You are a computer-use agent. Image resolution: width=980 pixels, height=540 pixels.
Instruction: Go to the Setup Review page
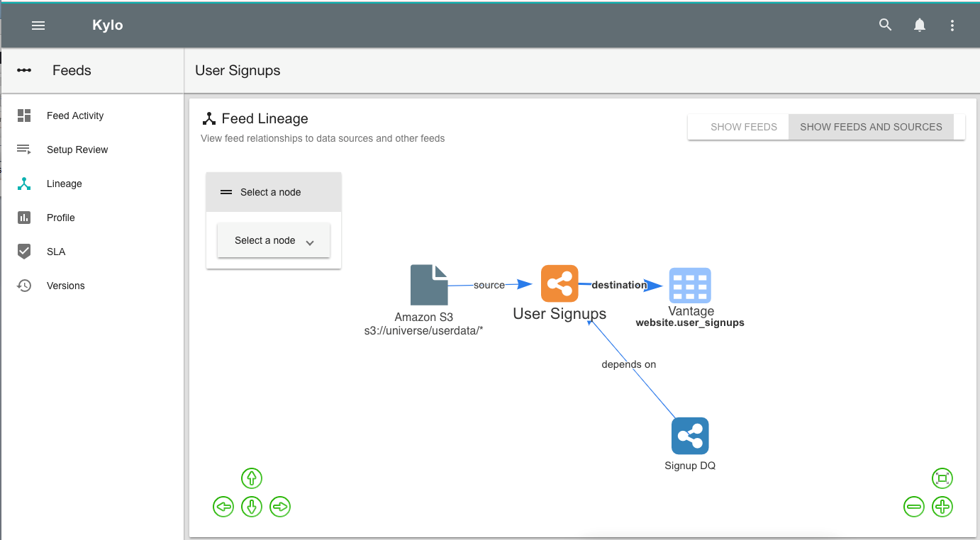click(x=77, y=150)
